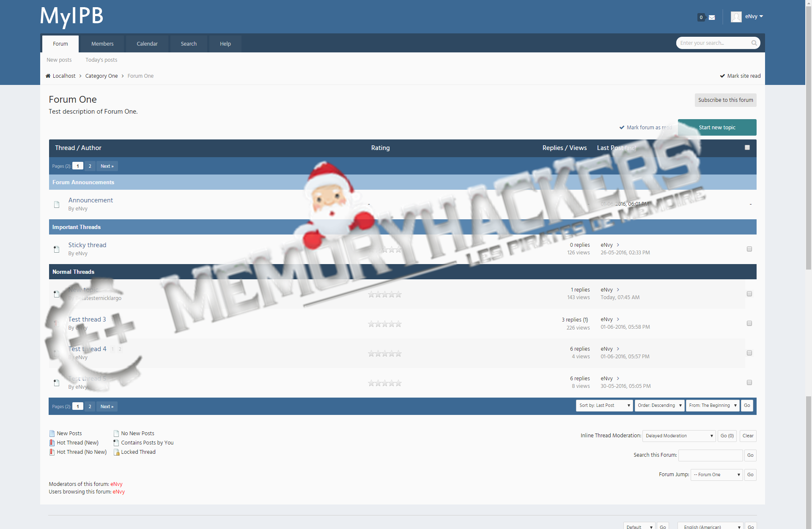The image size is (812, 529).
Task: Click the Announcement thread status icon
Action: (x=57, y=205)
